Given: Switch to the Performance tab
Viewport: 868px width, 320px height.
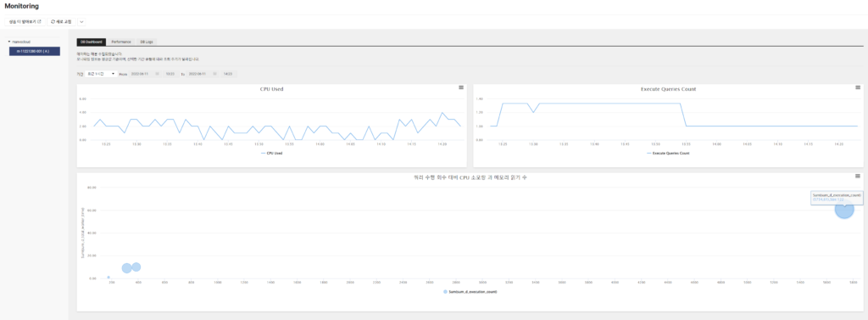Looking at the screenshot, I should click(121, 42).
